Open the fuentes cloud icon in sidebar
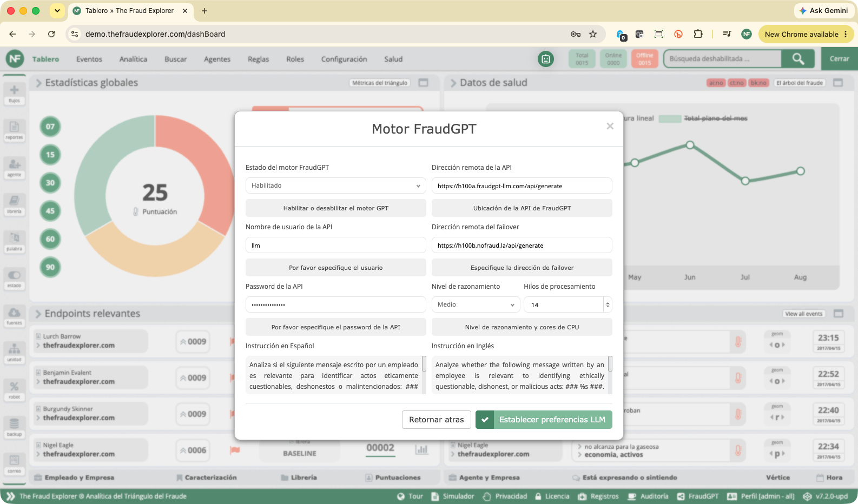858x504 pixels. pos(14,315)
